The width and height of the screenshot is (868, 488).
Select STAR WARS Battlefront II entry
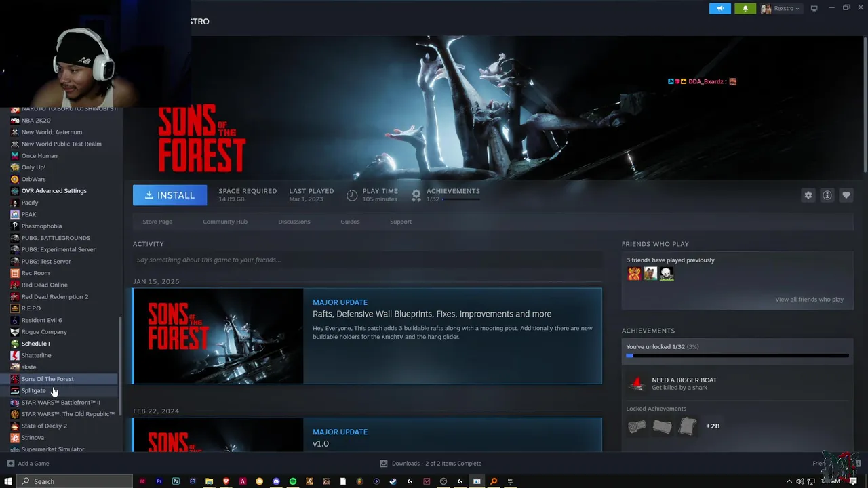click(60, 403)
